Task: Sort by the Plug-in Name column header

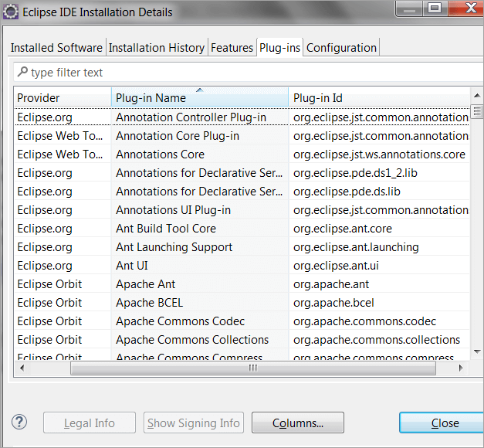Action: [x=200, y=97]
